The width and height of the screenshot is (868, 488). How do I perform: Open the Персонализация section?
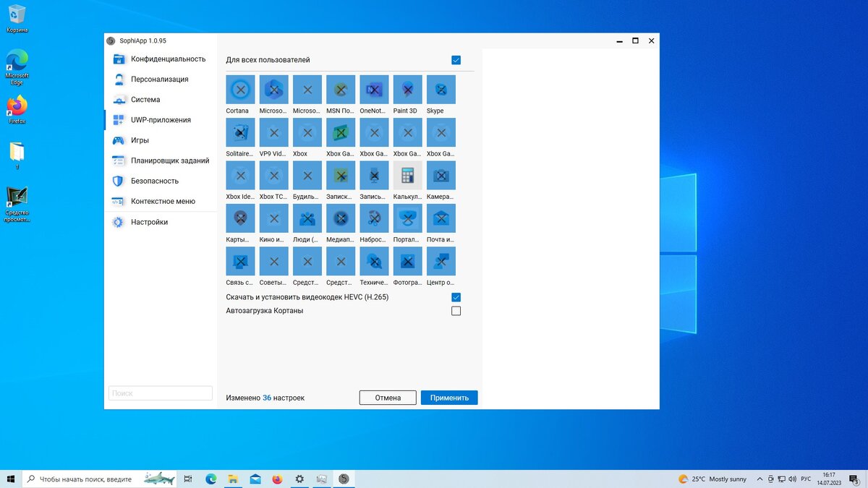tap(161, 80)
